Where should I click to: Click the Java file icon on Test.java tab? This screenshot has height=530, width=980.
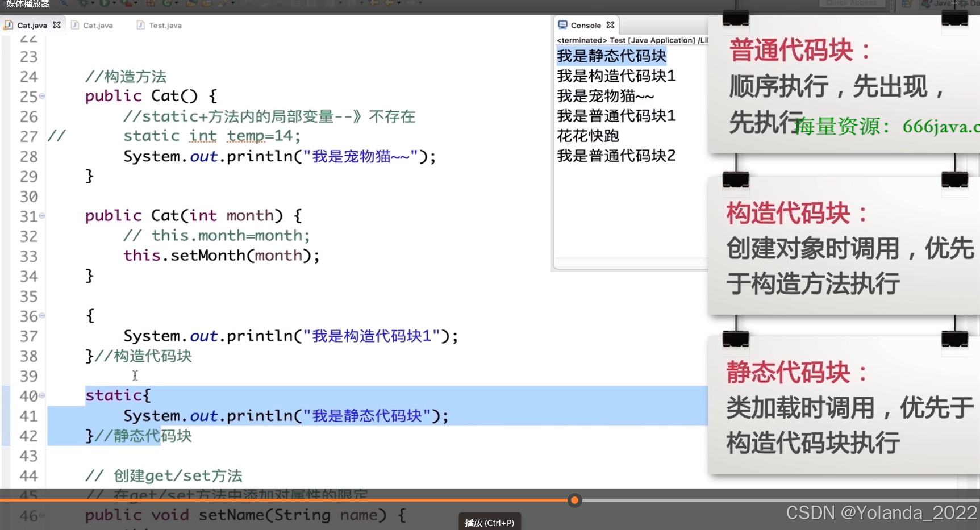tap(140, 25)
